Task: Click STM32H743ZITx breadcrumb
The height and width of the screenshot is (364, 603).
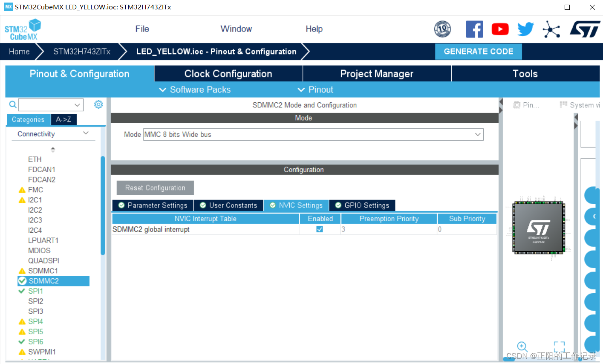Action: [82, 52]
